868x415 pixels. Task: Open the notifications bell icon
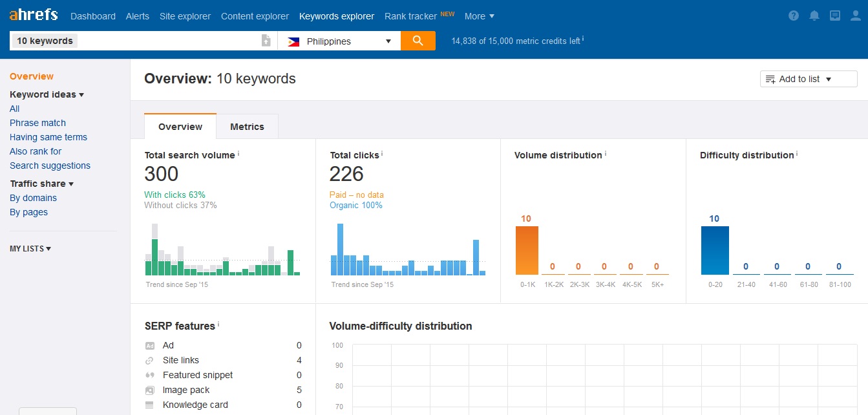click(814, 16)
